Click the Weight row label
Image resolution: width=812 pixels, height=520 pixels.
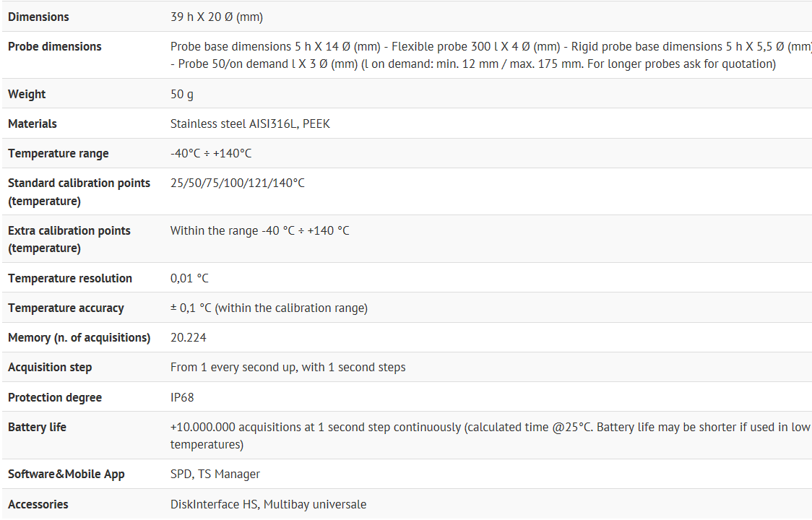tap(27, 94)
